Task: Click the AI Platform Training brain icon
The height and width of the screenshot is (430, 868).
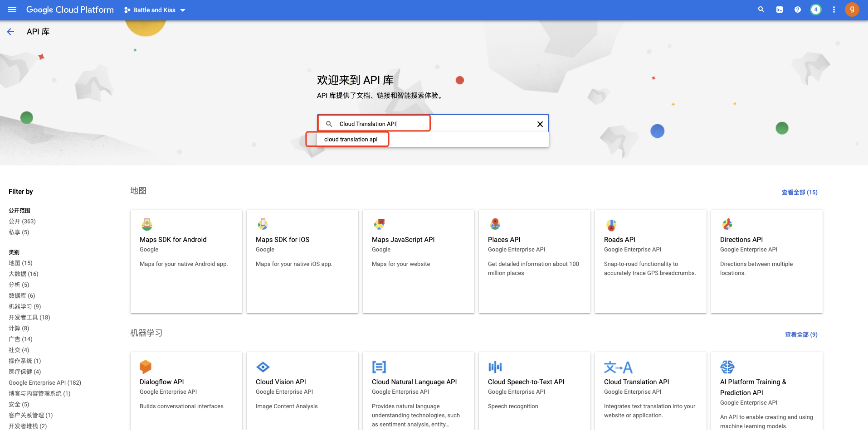Action: [x=727, y=367]
